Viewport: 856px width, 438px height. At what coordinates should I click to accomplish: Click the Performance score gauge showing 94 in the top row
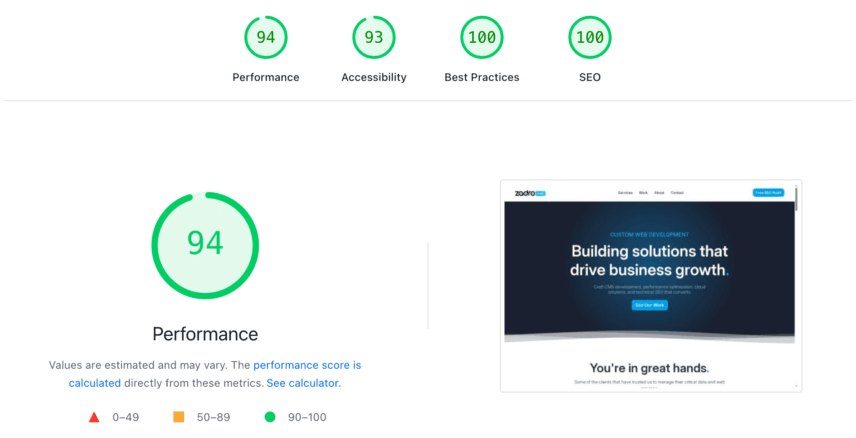point(265,38)
